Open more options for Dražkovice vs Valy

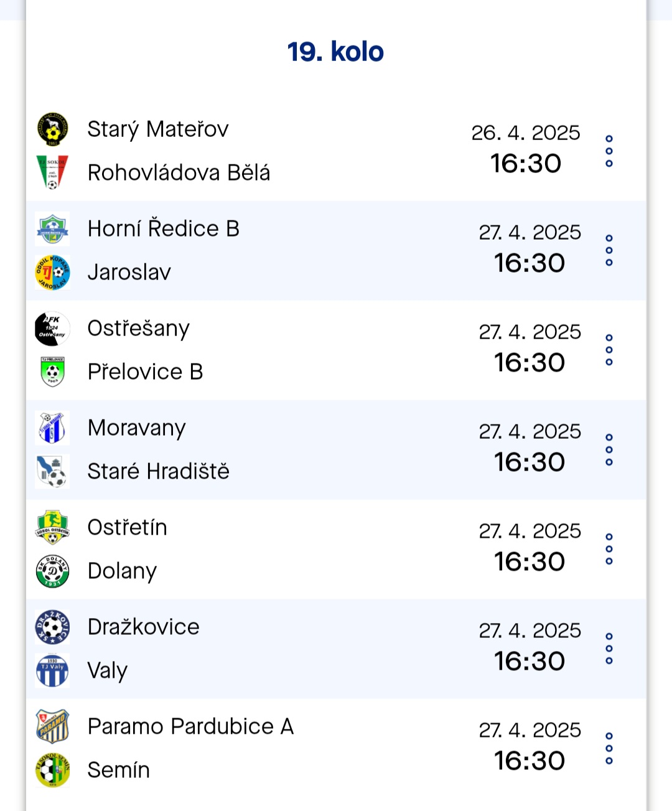click(609, 649)
